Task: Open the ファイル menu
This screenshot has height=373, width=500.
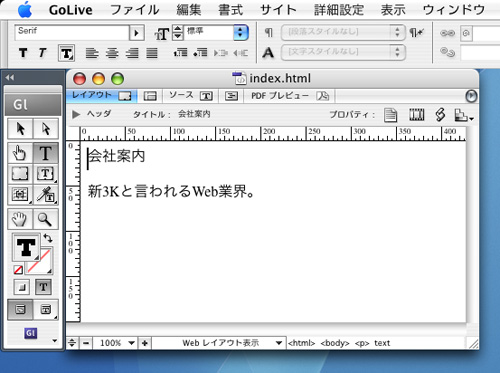Action: tap(134, 10)
